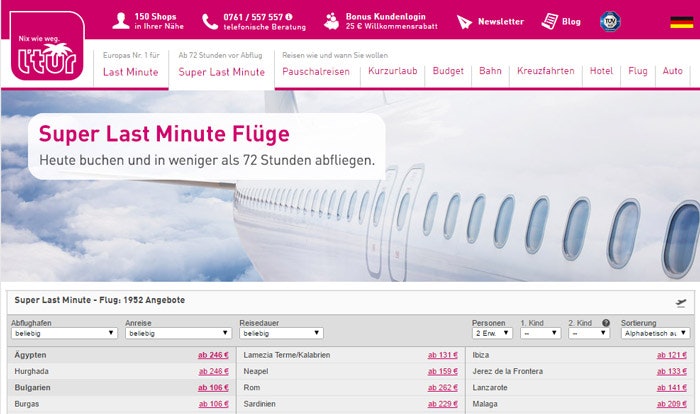
Task: Click the Newsletter link text
Action: point(500,21)
